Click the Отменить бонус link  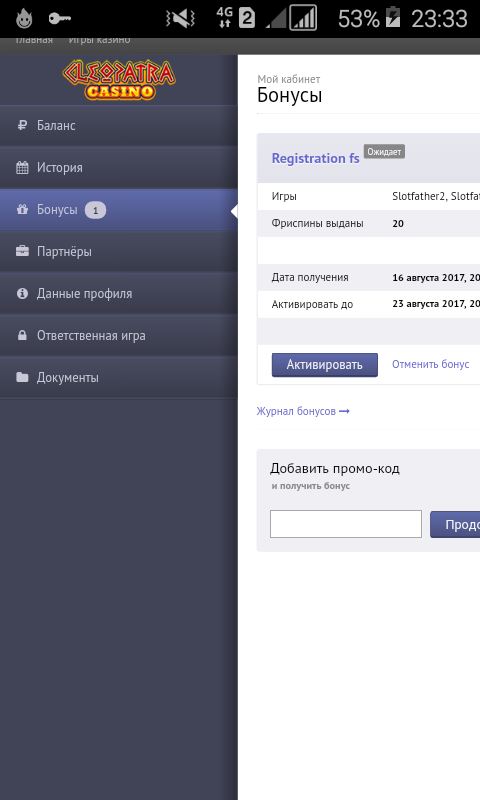coord(431,364)
